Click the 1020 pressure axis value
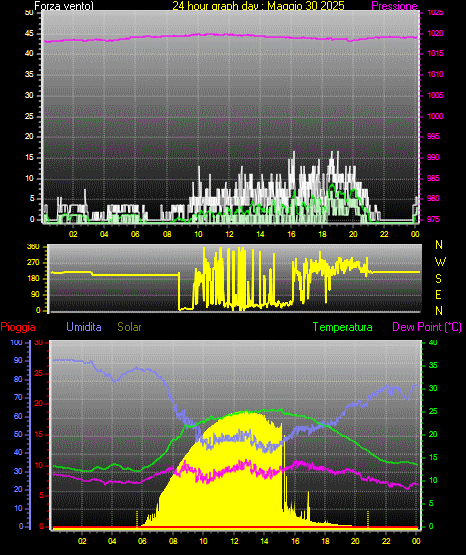This screenshot has width=466, height=555. [x=435, y=33]
